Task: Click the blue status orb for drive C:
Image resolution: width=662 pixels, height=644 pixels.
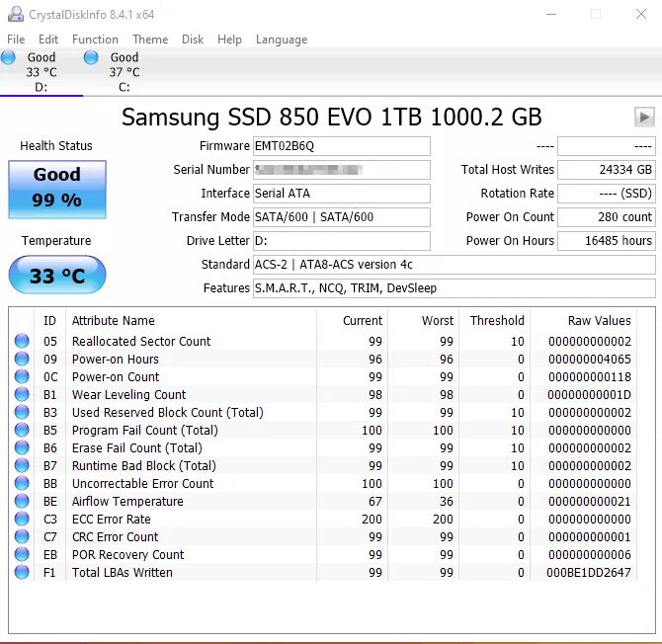Action: click(91, 57)
